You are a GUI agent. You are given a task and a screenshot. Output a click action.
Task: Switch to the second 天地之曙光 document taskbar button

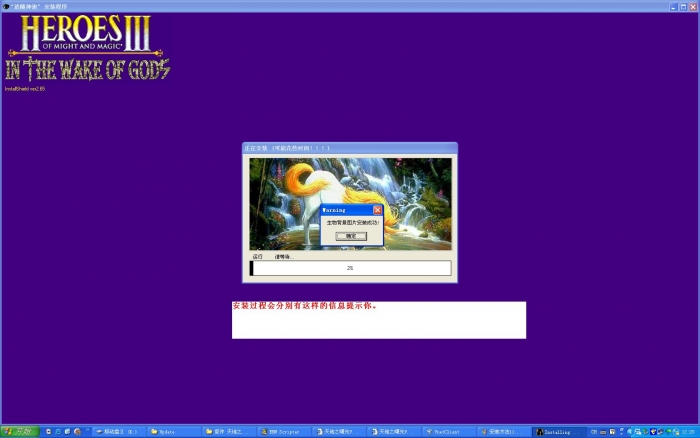(393, 432)
